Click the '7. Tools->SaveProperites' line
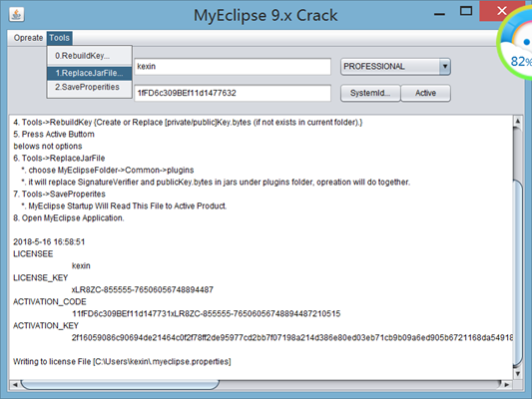 tap(59, 195)
